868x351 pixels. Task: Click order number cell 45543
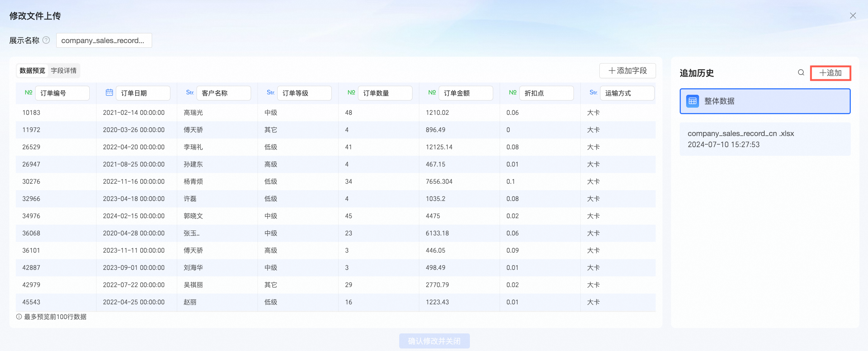pyautogui.click(x=31, y=302)
